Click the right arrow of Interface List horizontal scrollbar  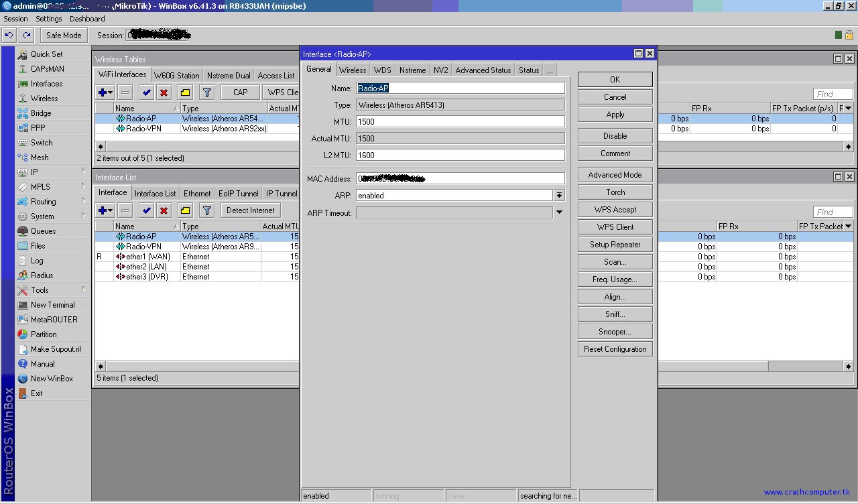point(849,367)
